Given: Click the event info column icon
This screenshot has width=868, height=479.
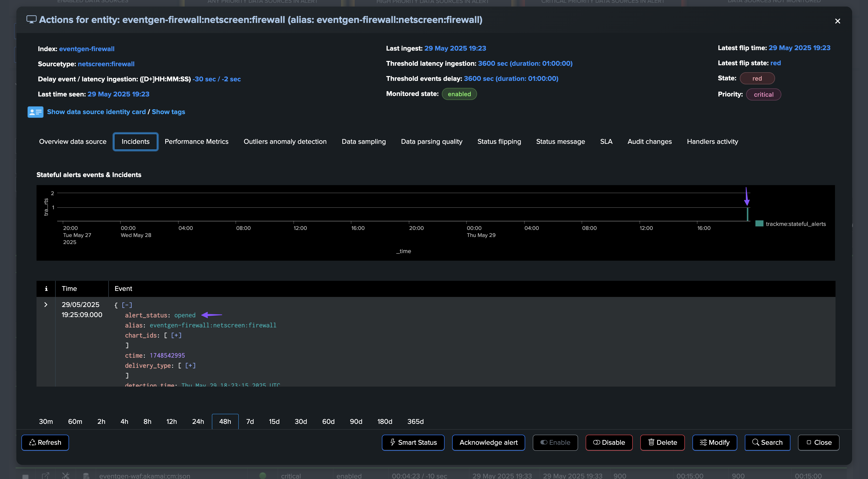Looking at the screenshot, I should (x=46, y=289).
